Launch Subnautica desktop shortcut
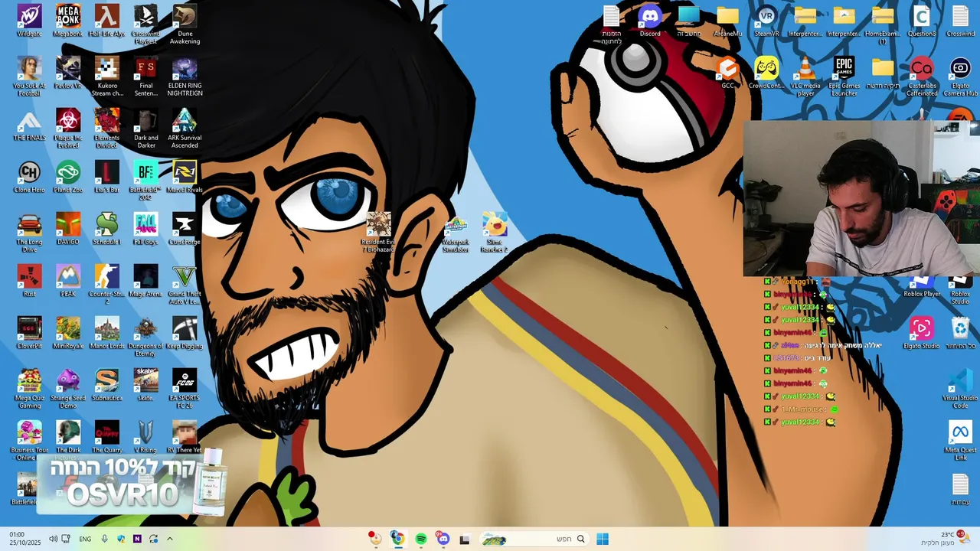The image size is (980, 551). pos(106,385)
